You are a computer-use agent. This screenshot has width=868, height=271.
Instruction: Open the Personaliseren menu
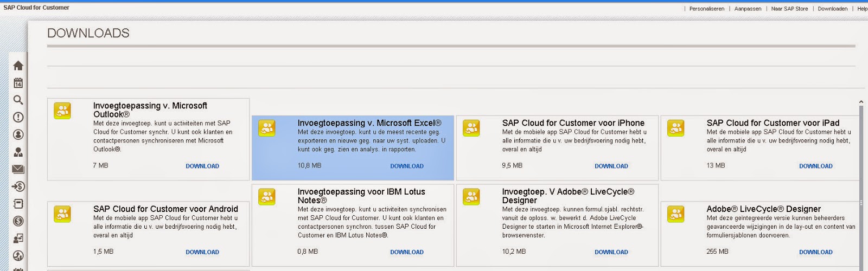click(x=706, y=9)
